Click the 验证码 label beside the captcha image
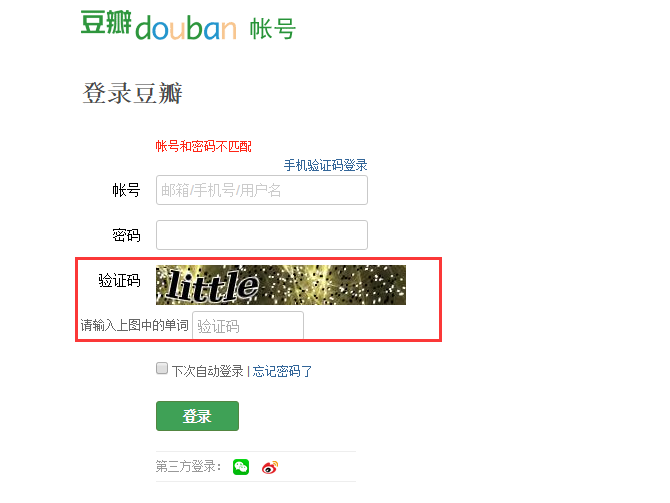The height and width of the screenshot is (503, 670). click(x=119, y=280)
